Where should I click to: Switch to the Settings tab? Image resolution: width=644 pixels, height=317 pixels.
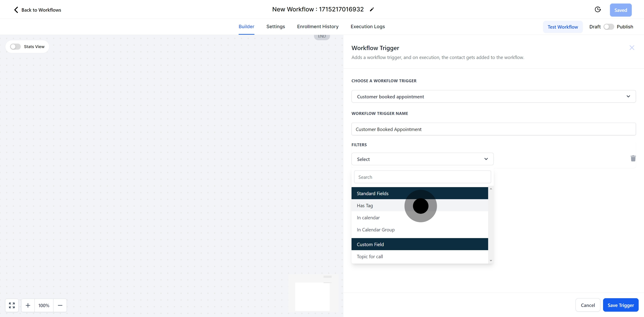point(275,27)
